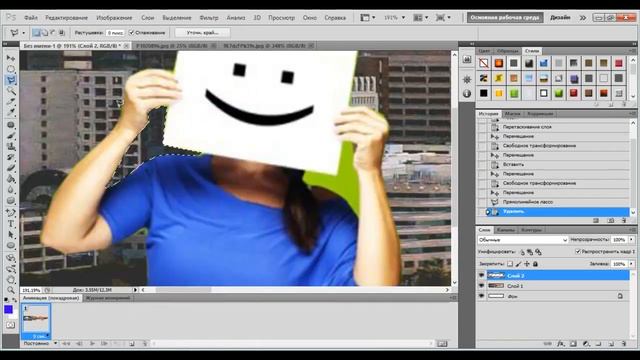Screen dimensions: 640x360
Task: Go to first animation frame
Action: (x=66, y=344)
